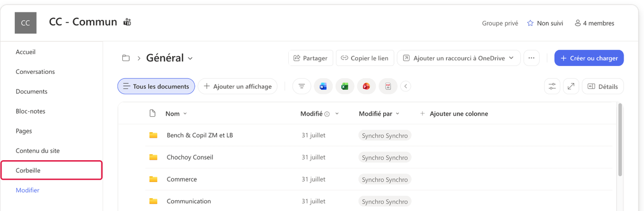Filter by Word documents

323,86
